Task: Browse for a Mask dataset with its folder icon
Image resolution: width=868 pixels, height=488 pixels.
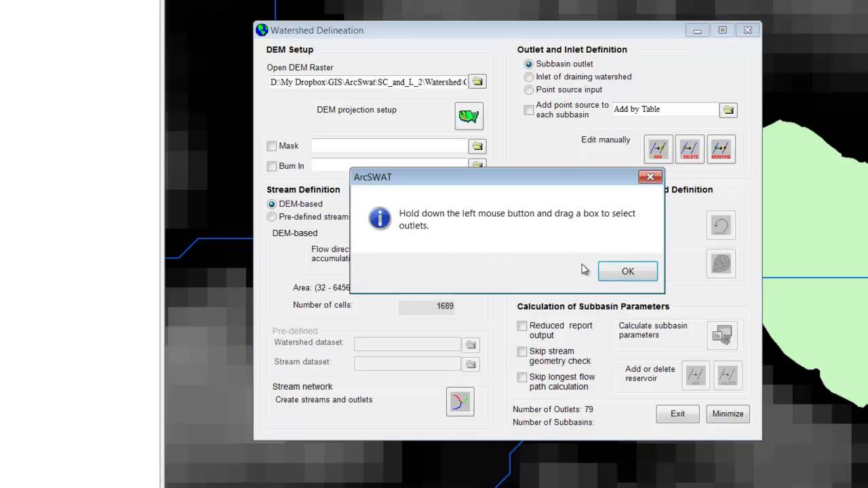Action: coord(477,146)
